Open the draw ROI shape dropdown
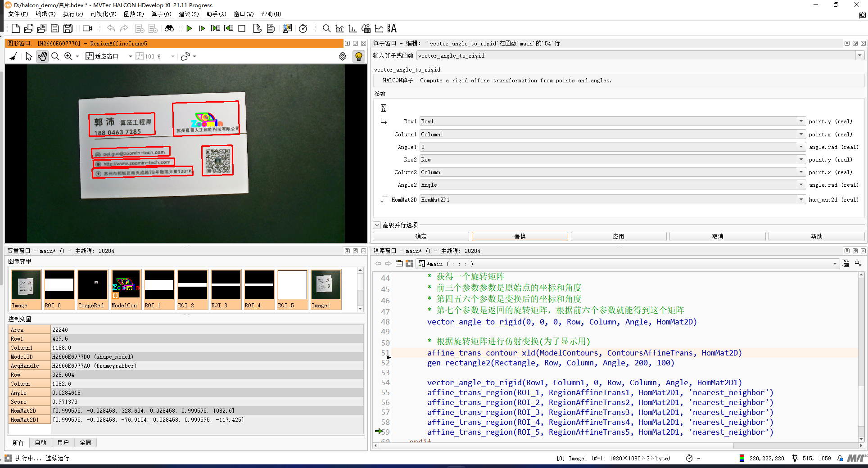The image size is (868, 468). point(194,56)
